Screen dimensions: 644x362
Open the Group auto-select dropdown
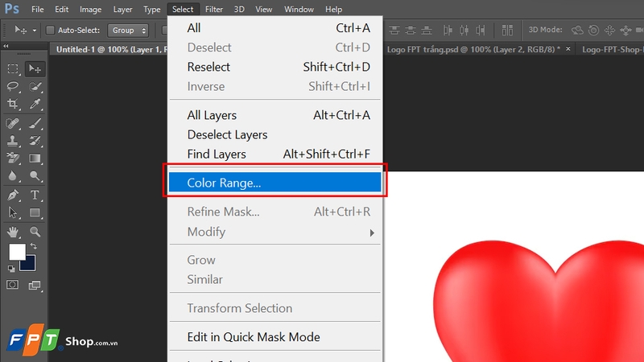[x=128, y=30]
